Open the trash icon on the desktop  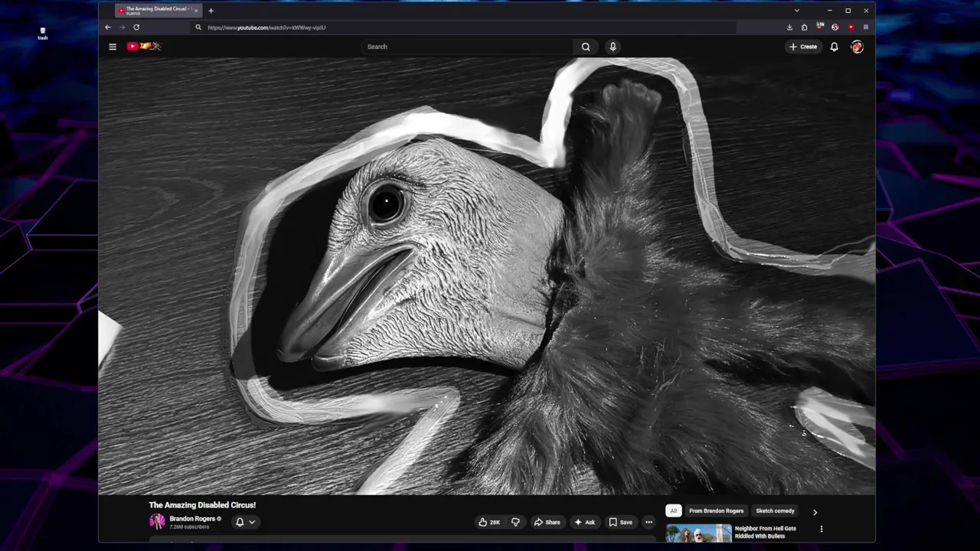[x=43, y=33]
